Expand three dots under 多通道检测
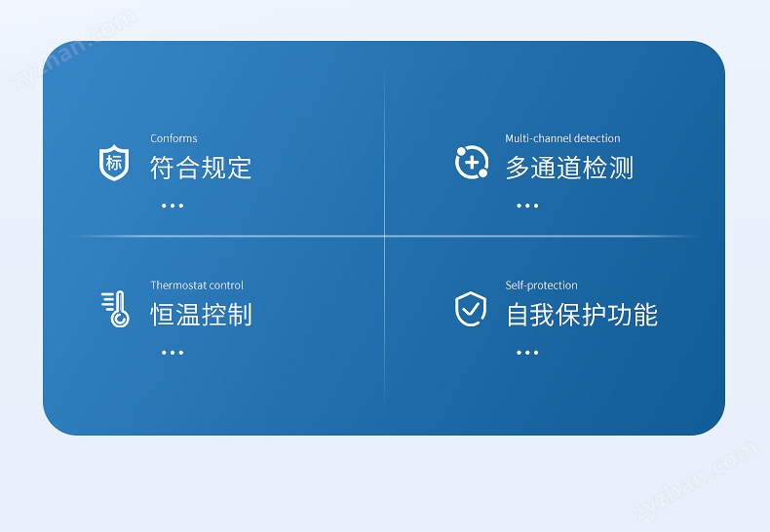The image size is (770, 532). [527, 206]
